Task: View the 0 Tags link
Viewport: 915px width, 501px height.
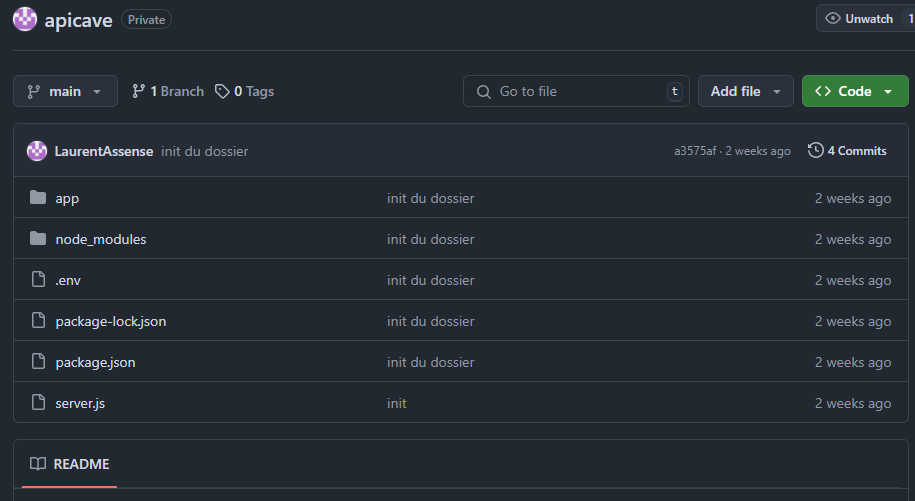Action: (x=245, y=91)
